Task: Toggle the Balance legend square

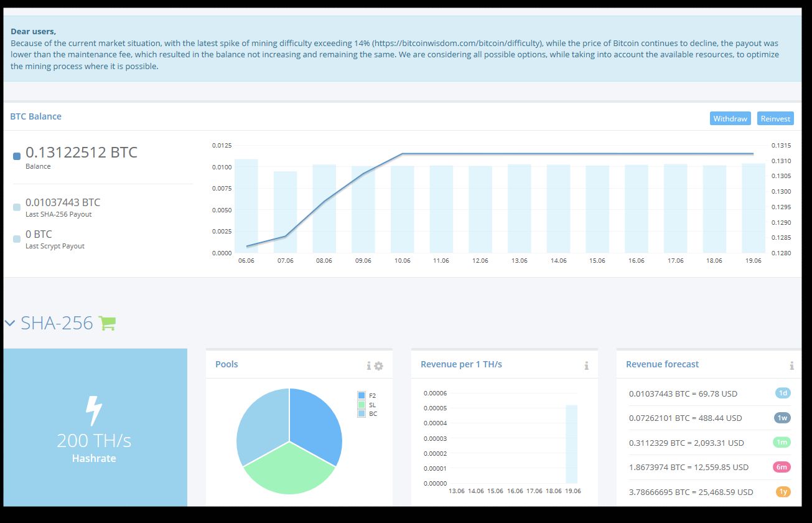Action: click(17, 156)
